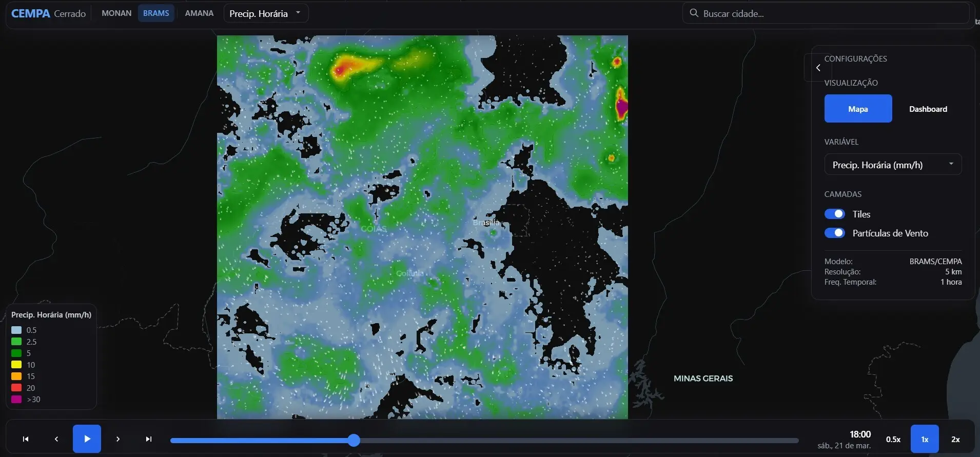This screenshot has width=980, height=457.
Task: Open the Precip. Horária top dropdown
Action: [x=266, y=13]
